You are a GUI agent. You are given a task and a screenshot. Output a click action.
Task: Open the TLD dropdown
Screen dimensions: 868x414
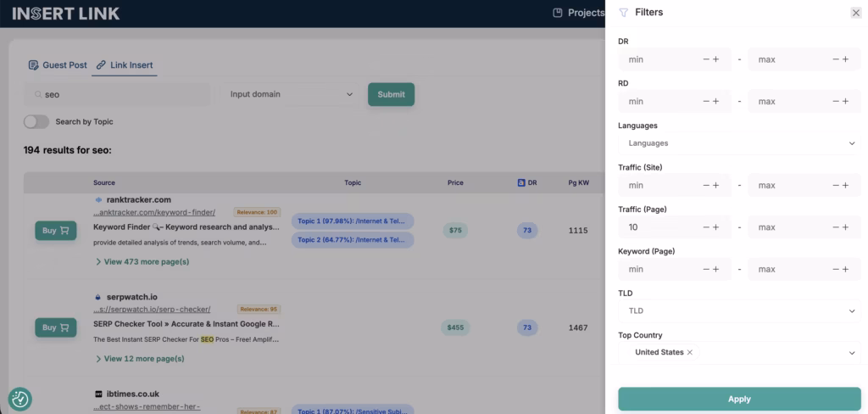(x=739, y=311)
